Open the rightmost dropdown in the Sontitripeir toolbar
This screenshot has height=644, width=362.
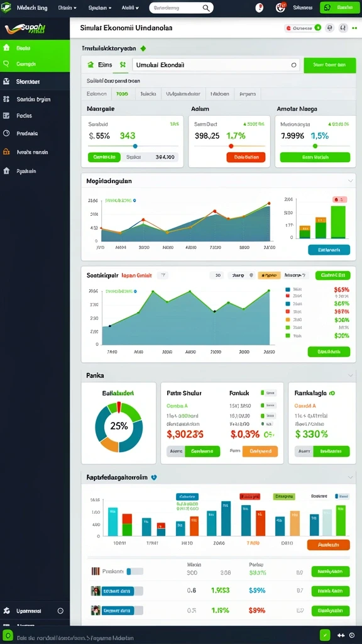(296, 275)
